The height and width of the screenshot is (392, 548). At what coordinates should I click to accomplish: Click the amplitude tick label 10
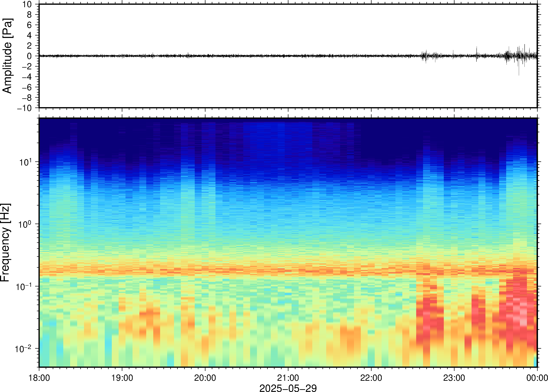tap(27, 4)
